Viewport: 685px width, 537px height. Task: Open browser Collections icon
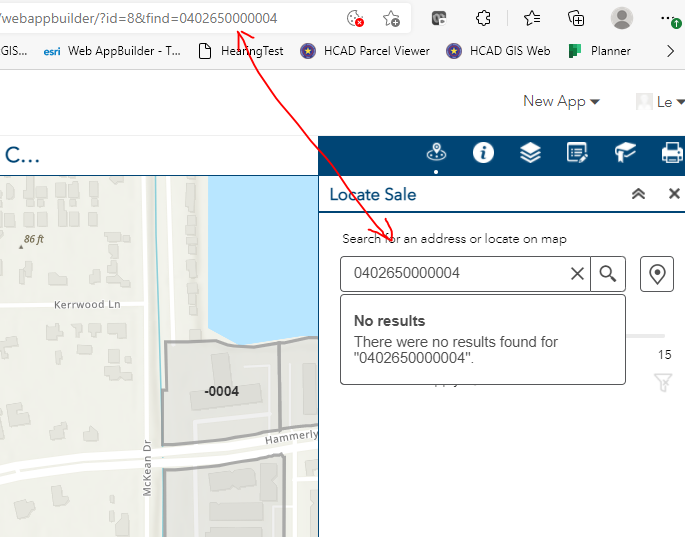pyautogui.click(x=576, y=18)
